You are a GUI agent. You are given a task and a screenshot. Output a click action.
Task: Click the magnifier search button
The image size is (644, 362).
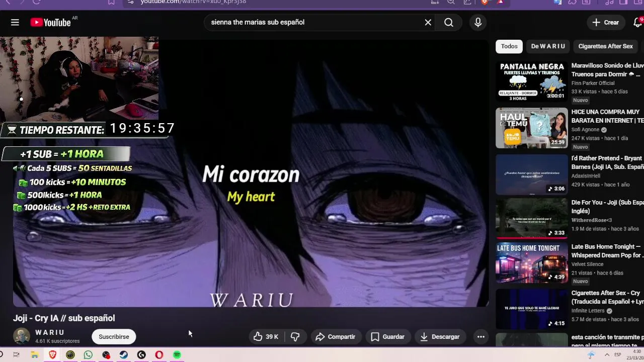point(449,22)
